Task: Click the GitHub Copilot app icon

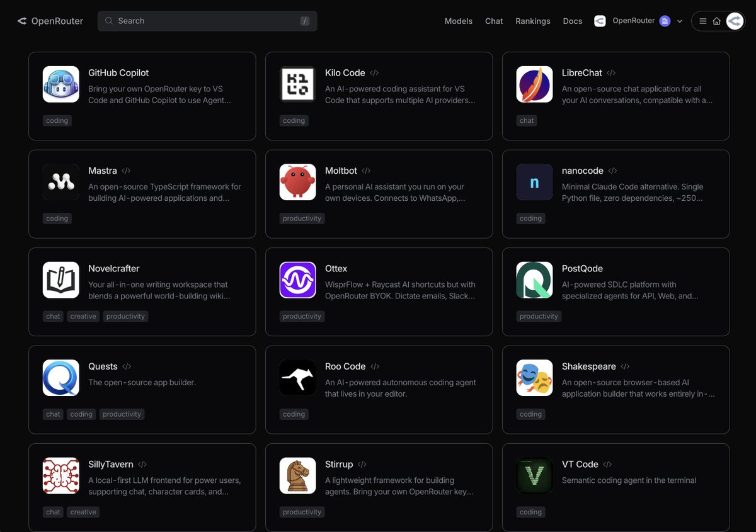Action: pyautogui.click(x=60, y=84)
